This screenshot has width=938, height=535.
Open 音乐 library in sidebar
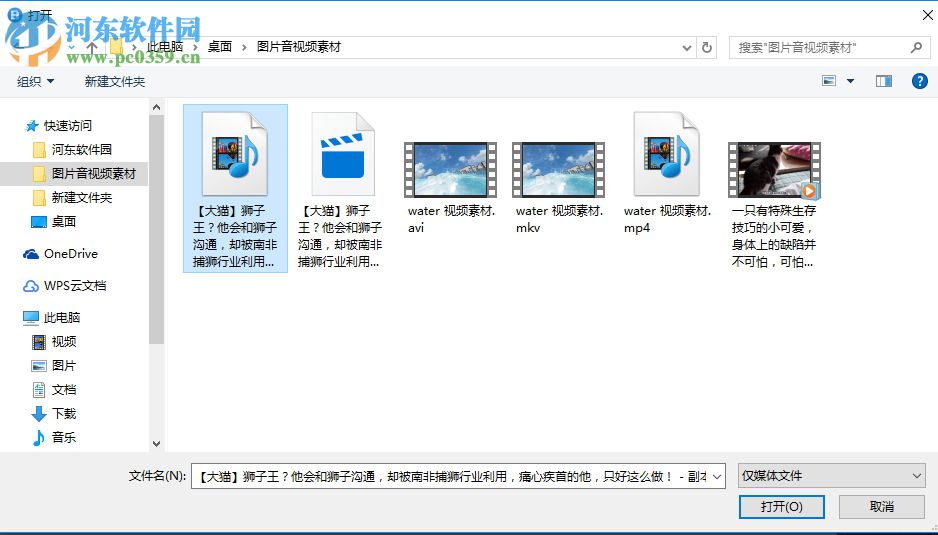click(63, 437)
